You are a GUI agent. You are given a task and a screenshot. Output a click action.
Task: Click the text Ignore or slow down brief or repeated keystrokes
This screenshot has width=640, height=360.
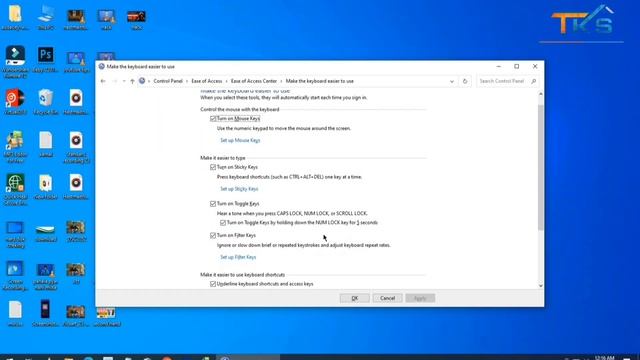tap(304, 245)
